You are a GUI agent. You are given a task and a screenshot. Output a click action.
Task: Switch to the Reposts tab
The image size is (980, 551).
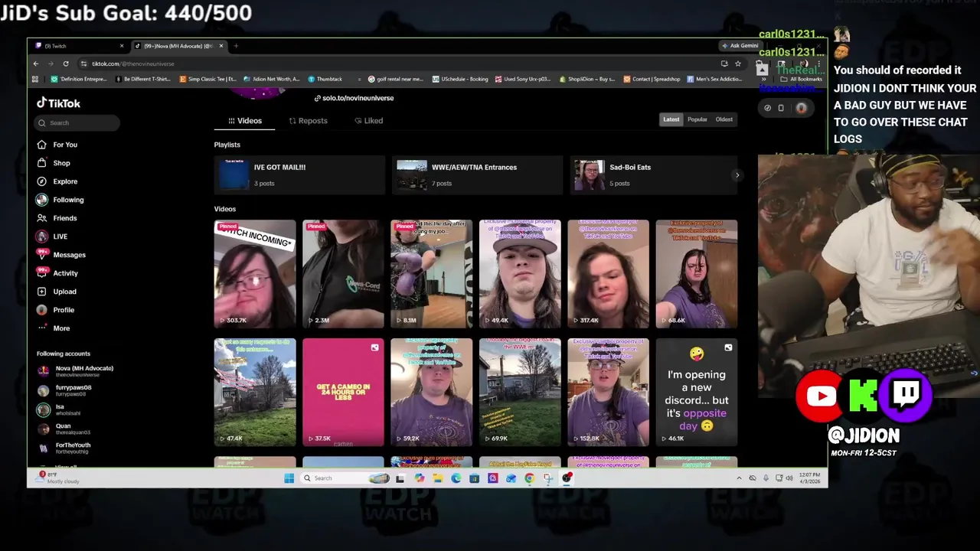coord(308,121)
